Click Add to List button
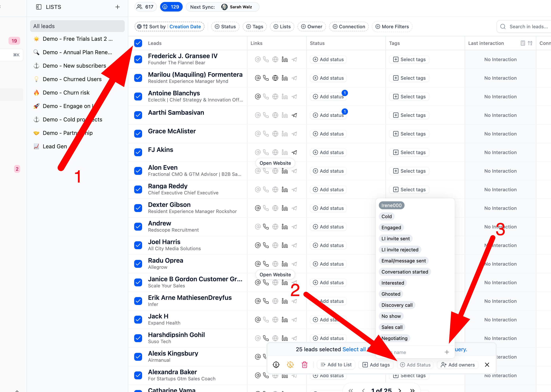 (336, 365)
